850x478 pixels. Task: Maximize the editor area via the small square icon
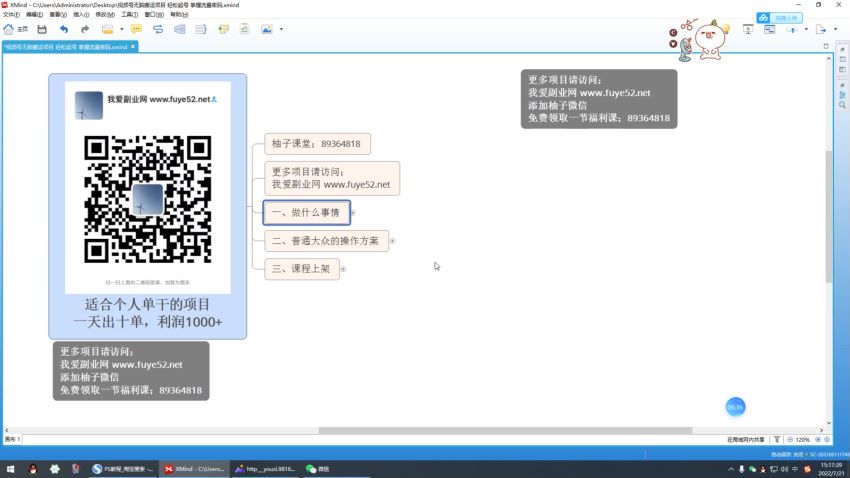tap(826, 47)
